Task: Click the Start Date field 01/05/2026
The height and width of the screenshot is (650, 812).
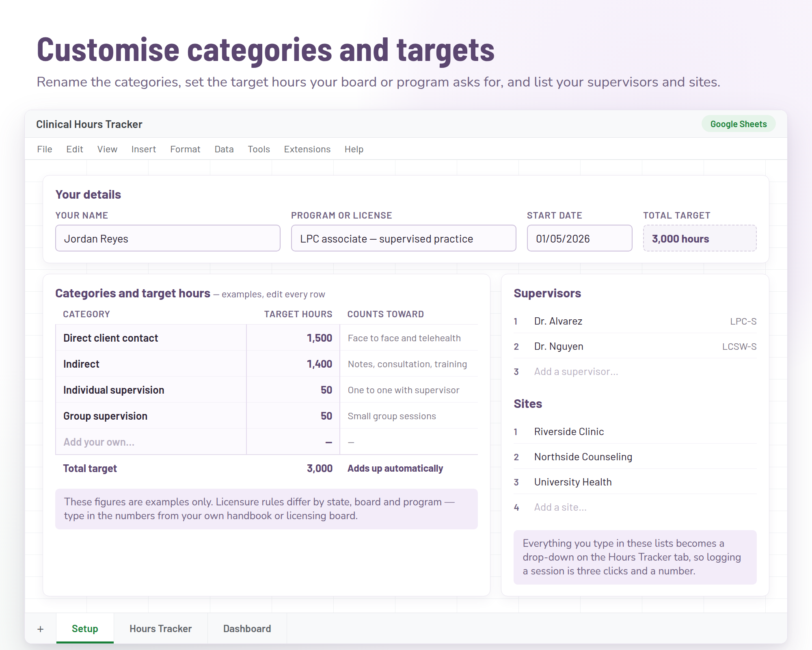Action: click(579, 238)
